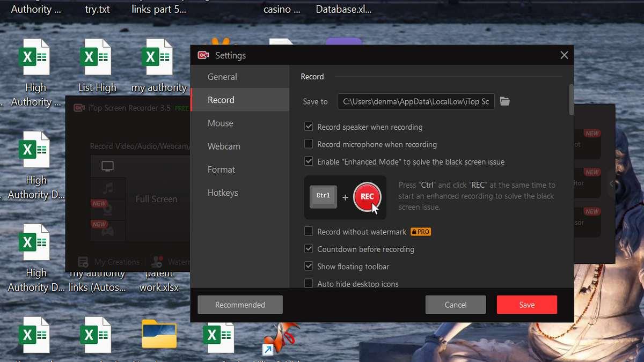Screen dimensions: 644x362
Task: Click the Save to path input field
Action: [416, 101]
